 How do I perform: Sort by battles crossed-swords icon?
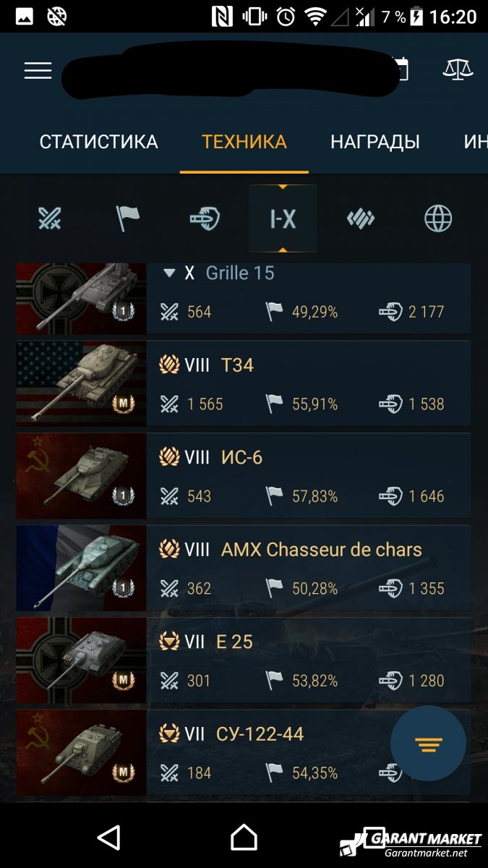click(x=50, y=218)
